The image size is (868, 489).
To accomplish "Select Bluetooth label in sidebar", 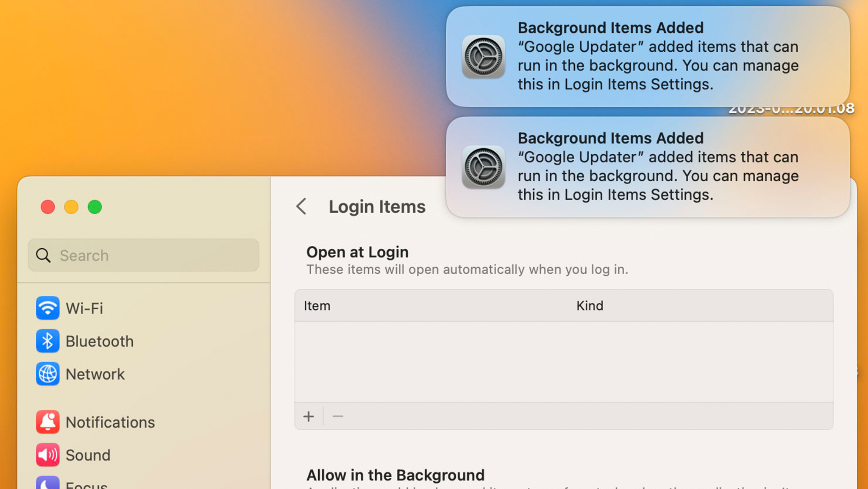I will pyautogui.click(x=100, y=341).
